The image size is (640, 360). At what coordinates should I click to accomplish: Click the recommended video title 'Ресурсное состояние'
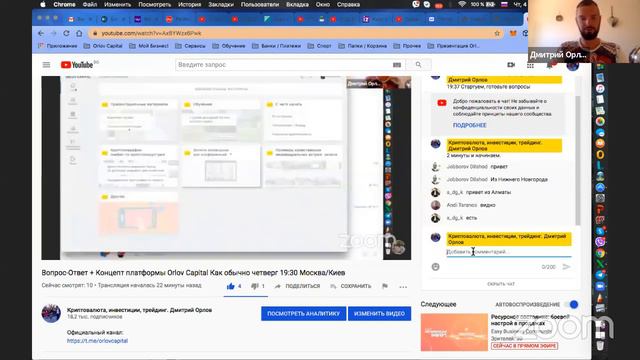click(x=530, y=320)
